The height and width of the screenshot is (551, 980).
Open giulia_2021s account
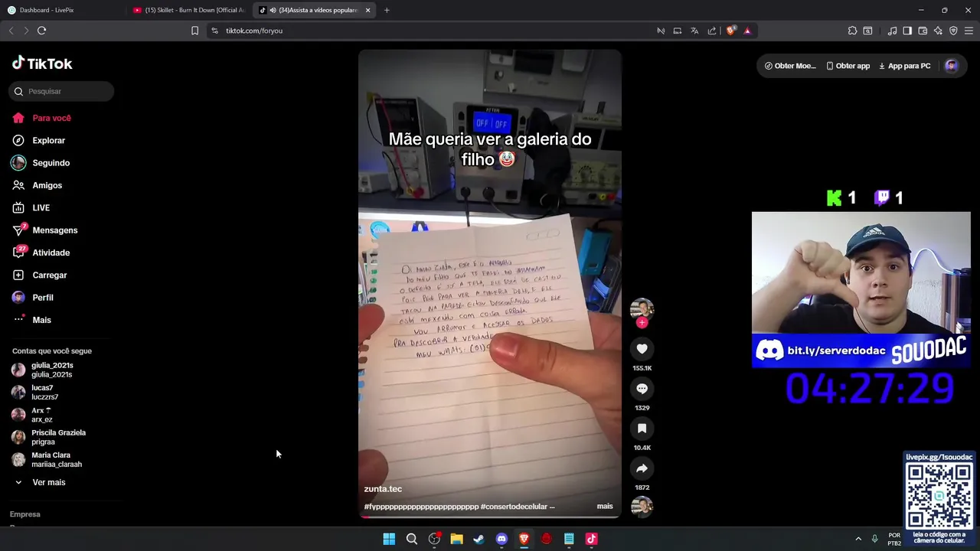pyautogui.click(x=52, y=370)
